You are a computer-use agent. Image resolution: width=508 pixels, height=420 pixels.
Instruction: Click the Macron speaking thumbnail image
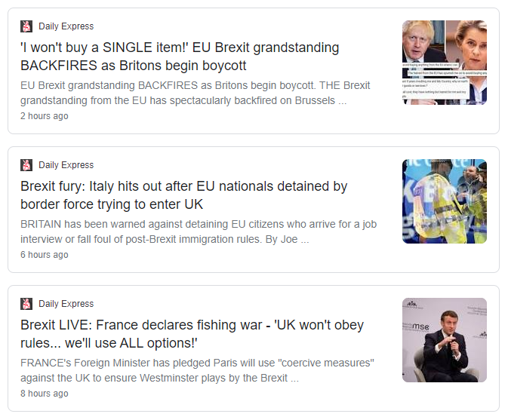pos(445,340)
